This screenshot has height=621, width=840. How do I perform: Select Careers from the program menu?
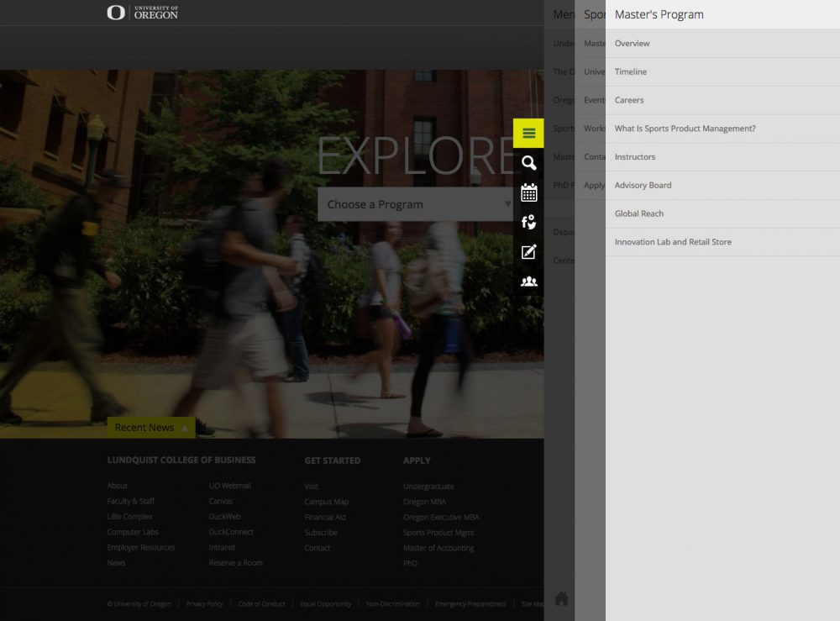(x=629, y=100)
